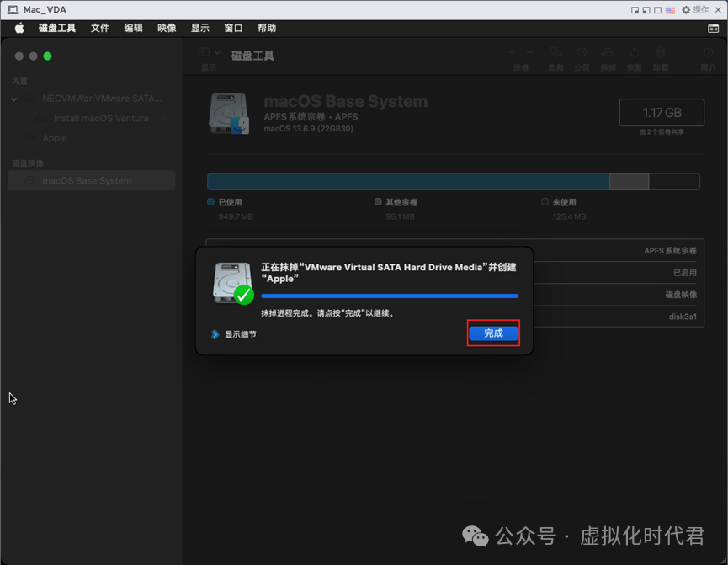The image size is (728, 565).
Task: Click the 恢复 restore icon
Action: (635, 52)
